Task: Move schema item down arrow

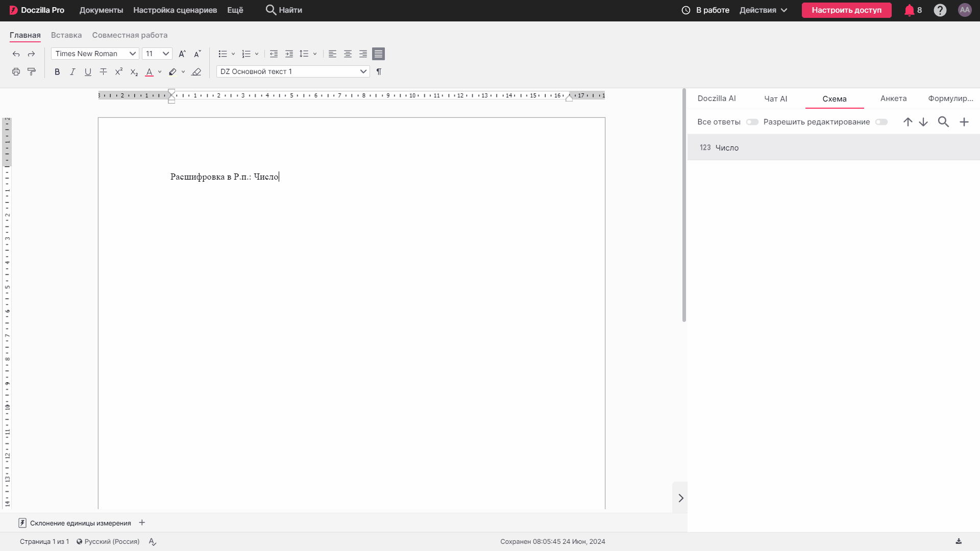Action: [923, 122]
